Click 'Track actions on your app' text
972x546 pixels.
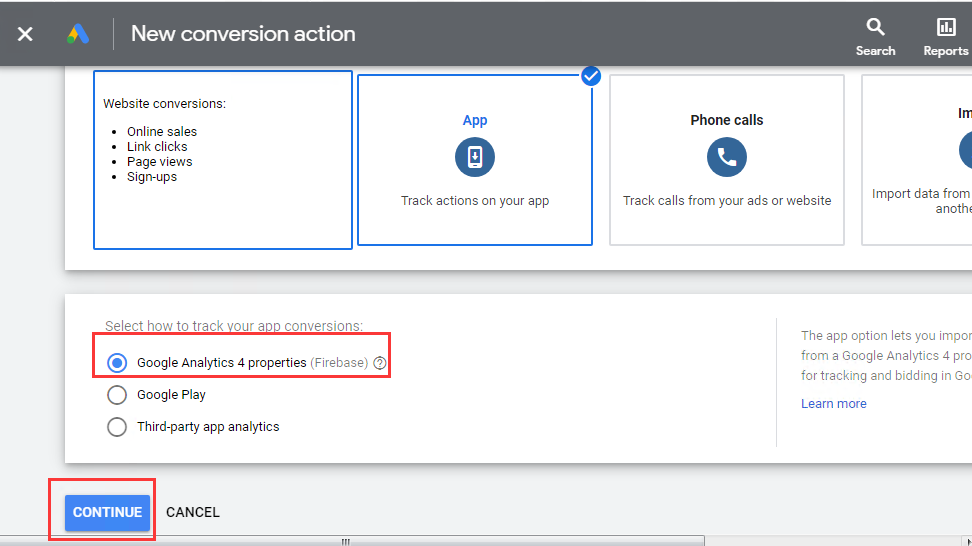coord(475,201)
